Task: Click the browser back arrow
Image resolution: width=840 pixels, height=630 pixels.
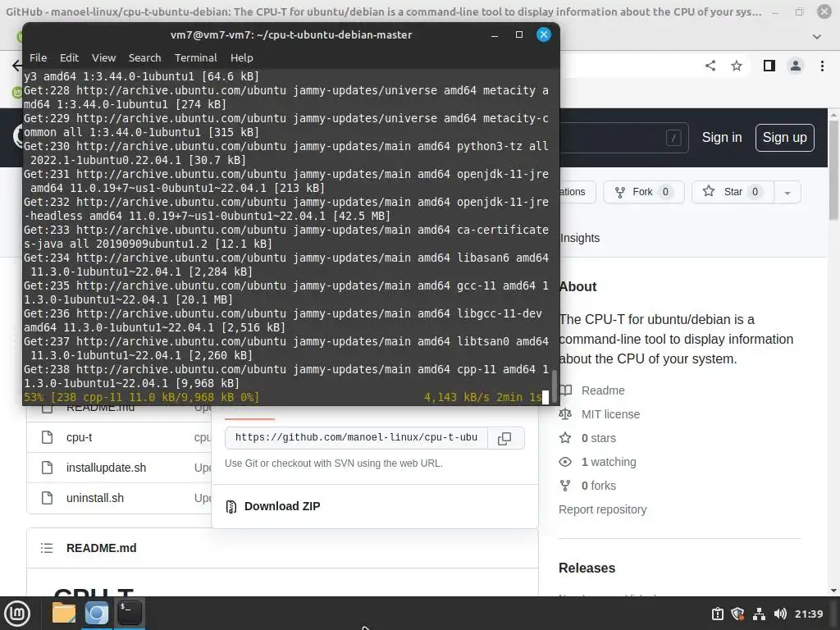Action: click(16, 66)
